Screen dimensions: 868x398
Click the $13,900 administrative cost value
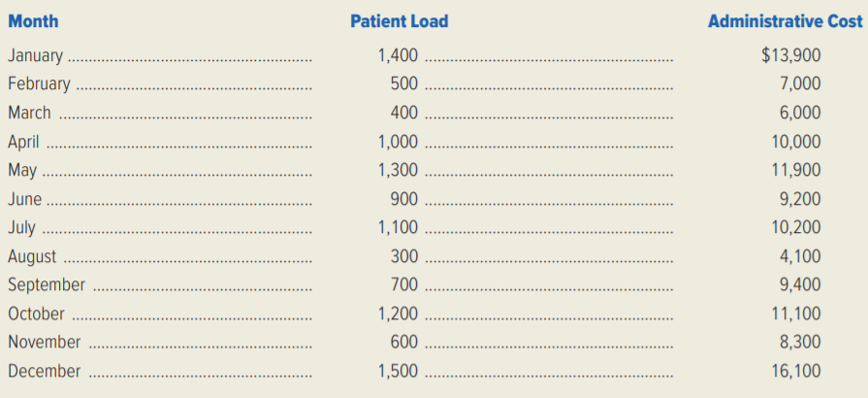791,55
